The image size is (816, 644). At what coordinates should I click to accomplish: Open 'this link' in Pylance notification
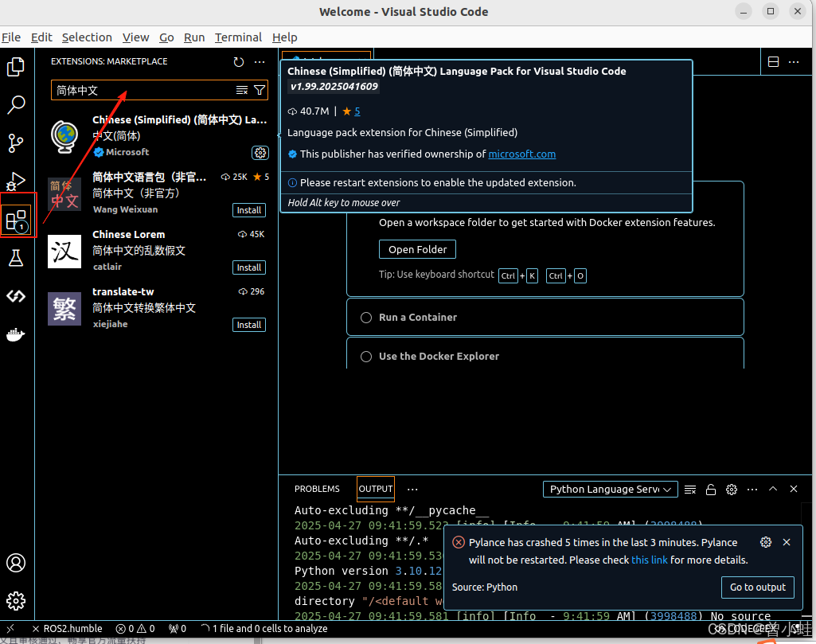click(649, 560)
